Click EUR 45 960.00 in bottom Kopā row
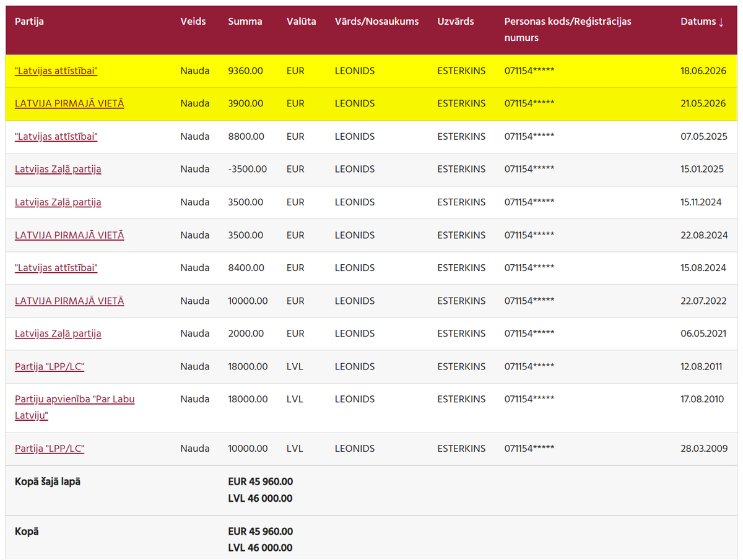Screen dimensions: 743x560 [261, 531]
